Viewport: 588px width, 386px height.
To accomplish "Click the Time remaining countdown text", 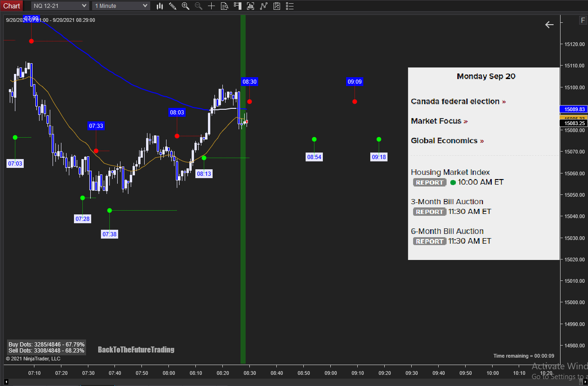I will pos(524,356).
